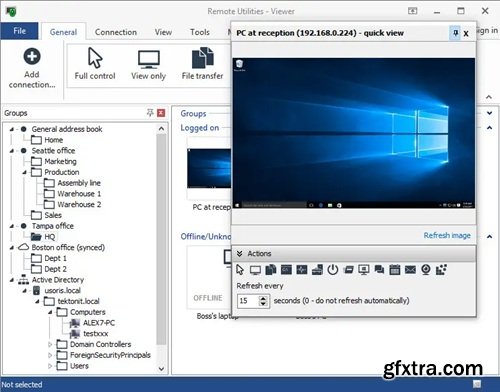Click the power control icon in Actions
Screen dimensions: 500x392
[333, 269]
